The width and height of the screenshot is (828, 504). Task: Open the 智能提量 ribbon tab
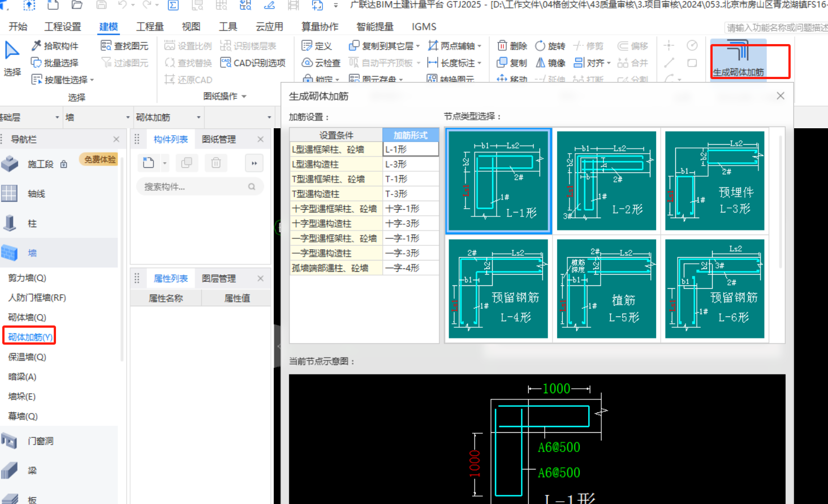click(x=375, y=27)
